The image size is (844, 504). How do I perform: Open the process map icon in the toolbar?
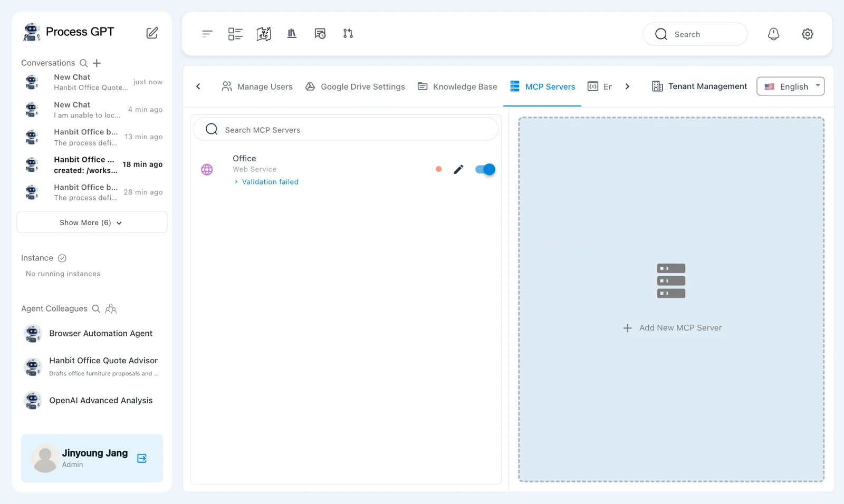pos(264,34)
